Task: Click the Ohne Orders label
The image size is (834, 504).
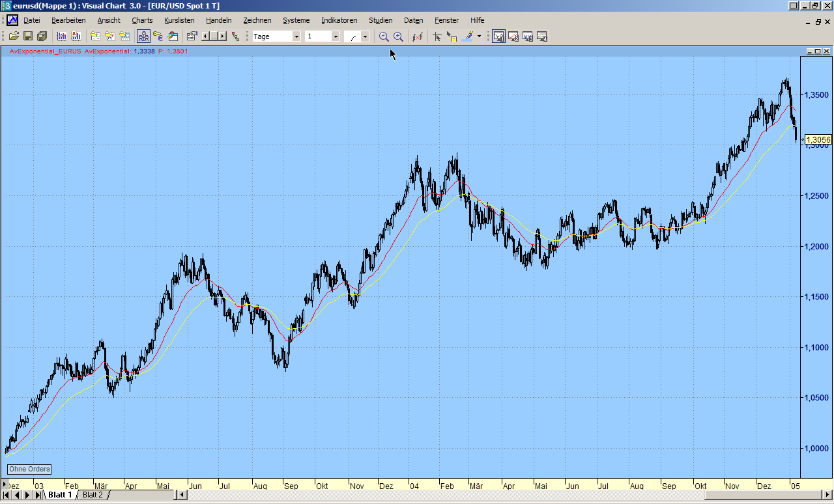Action: 29,469
